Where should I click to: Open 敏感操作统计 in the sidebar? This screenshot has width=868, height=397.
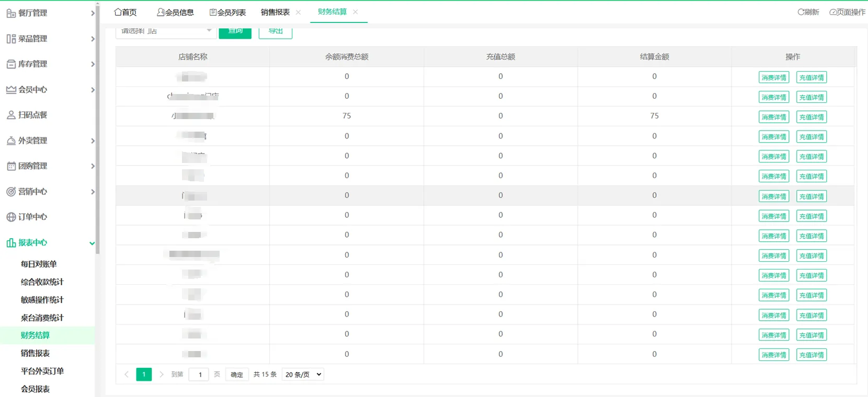42,300
